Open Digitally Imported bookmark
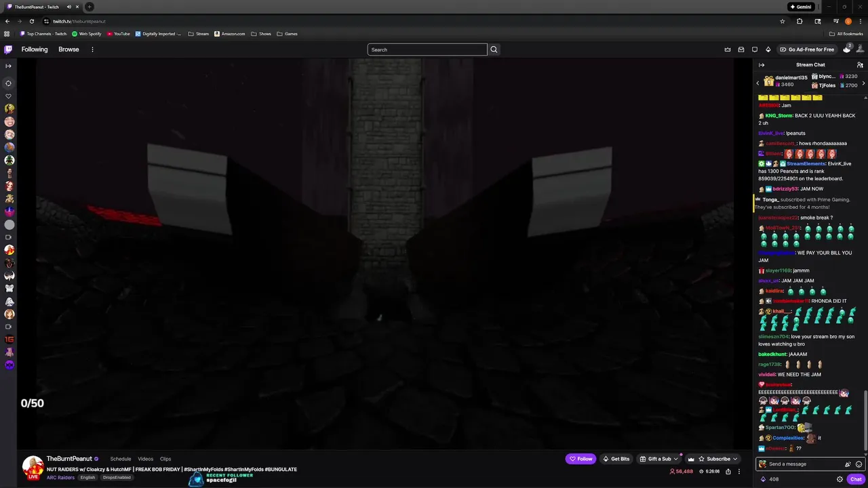 click(158, 34)
